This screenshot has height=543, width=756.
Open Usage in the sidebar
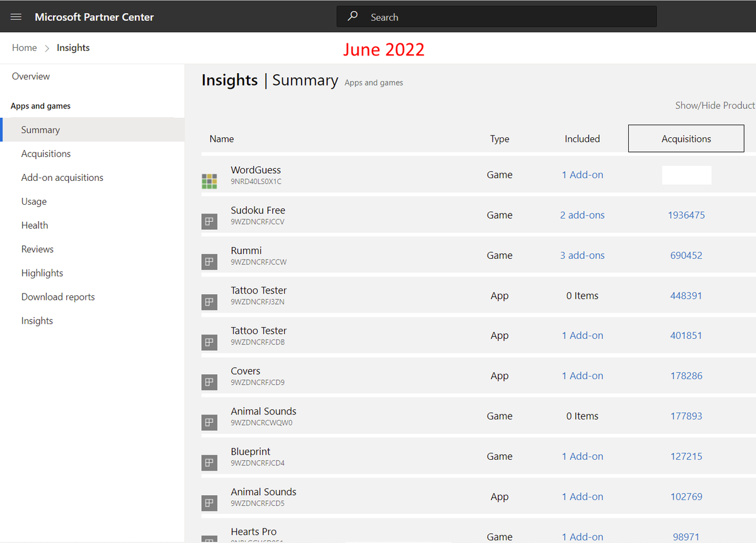pos(34,202)
